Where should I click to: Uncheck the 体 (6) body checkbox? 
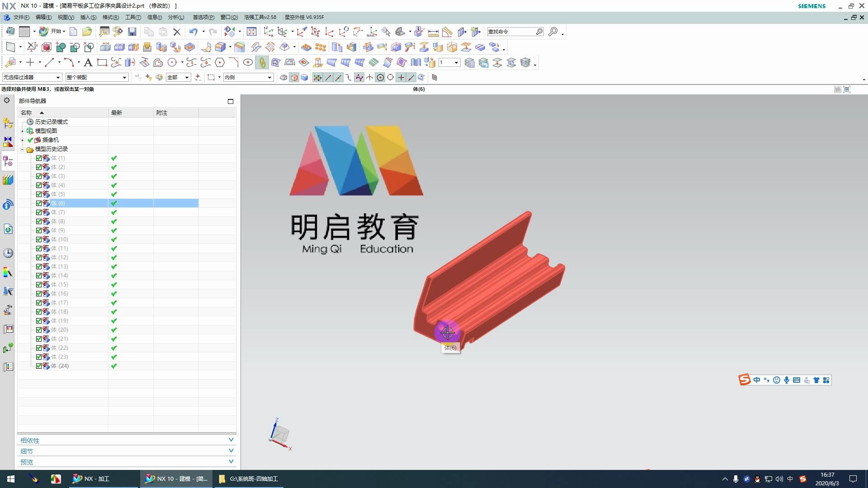coord(39,203)
